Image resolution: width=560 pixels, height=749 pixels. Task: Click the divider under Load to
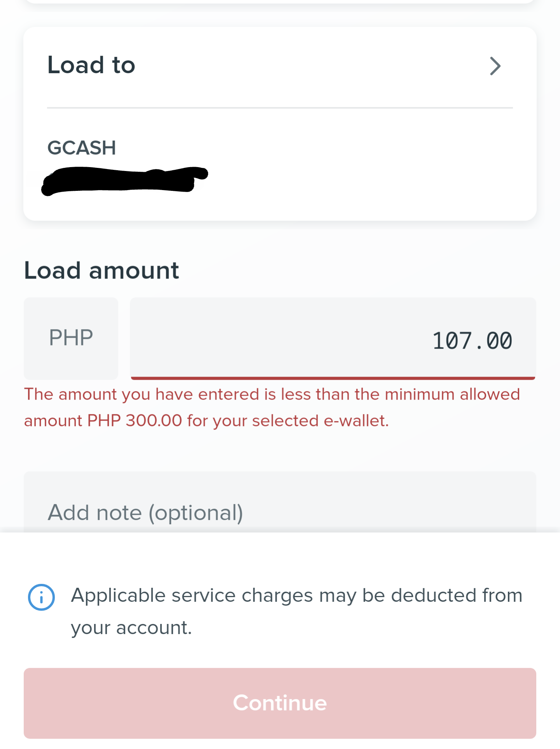[280, 108]
